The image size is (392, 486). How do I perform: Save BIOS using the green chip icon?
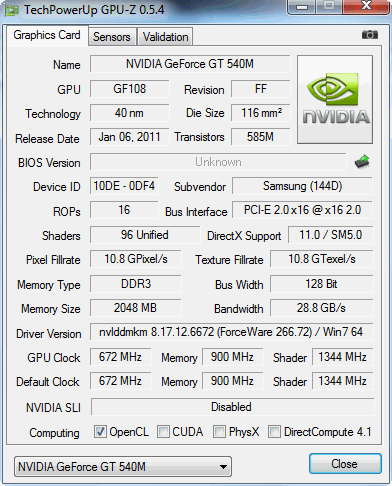click(362, 162)
